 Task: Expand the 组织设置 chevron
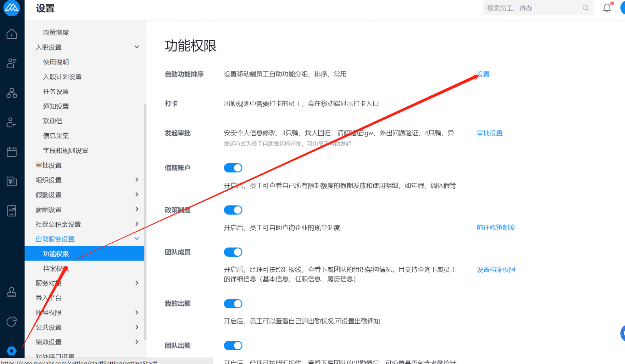tap(137, 180)
